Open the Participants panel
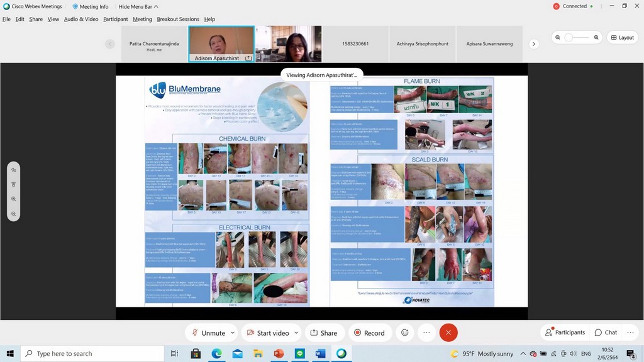 565,332
